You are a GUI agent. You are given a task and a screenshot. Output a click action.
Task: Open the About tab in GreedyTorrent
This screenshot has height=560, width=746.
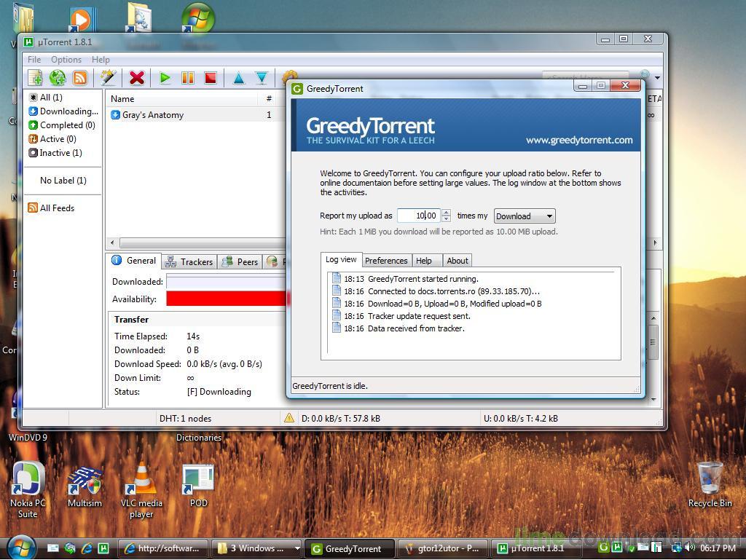pos(457,261)
